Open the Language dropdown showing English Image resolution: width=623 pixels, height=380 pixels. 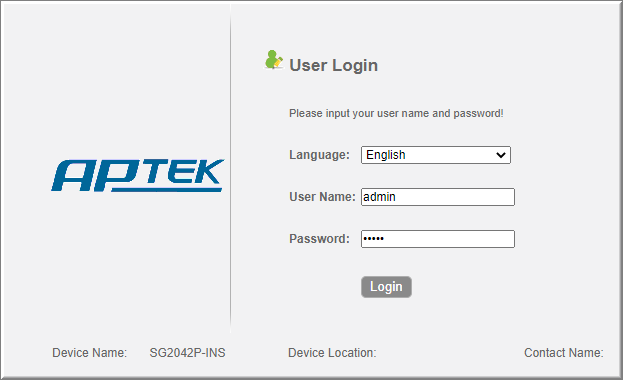[x=435, y=155]
